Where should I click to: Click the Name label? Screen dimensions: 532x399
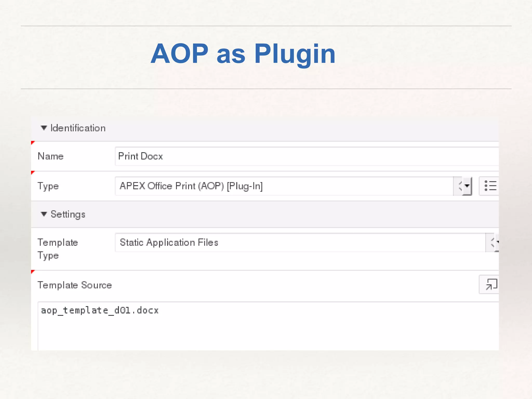[51, 156]
